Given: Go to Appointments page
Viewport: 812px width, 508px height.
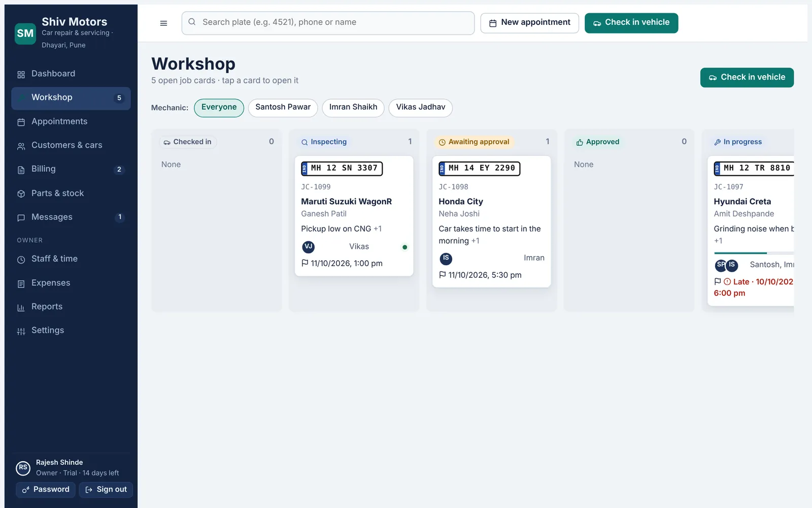Looking at the screenshot, I should click(x=71, y=122).
